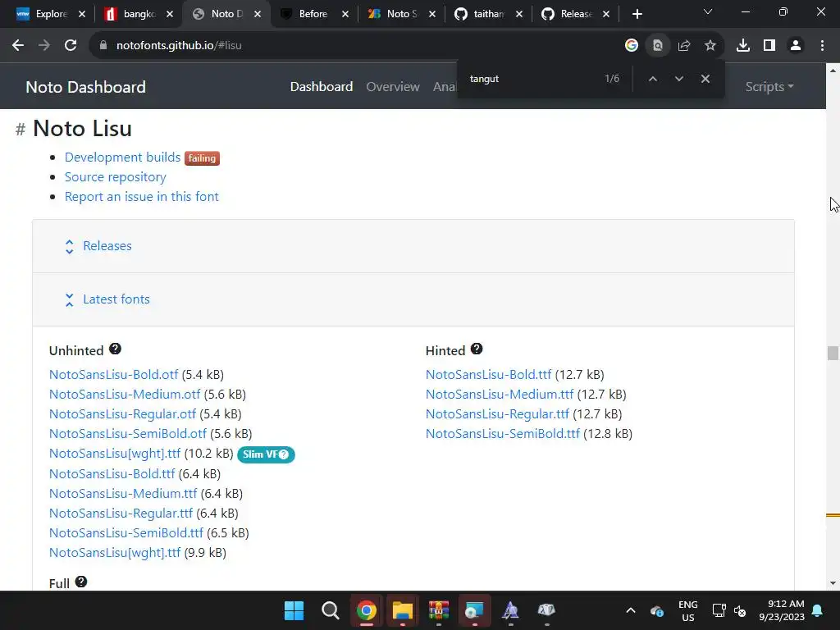Open the tab search chevron
Image resolution: width=840 pixels, height=630 pixels.
[x=708, y=11]
